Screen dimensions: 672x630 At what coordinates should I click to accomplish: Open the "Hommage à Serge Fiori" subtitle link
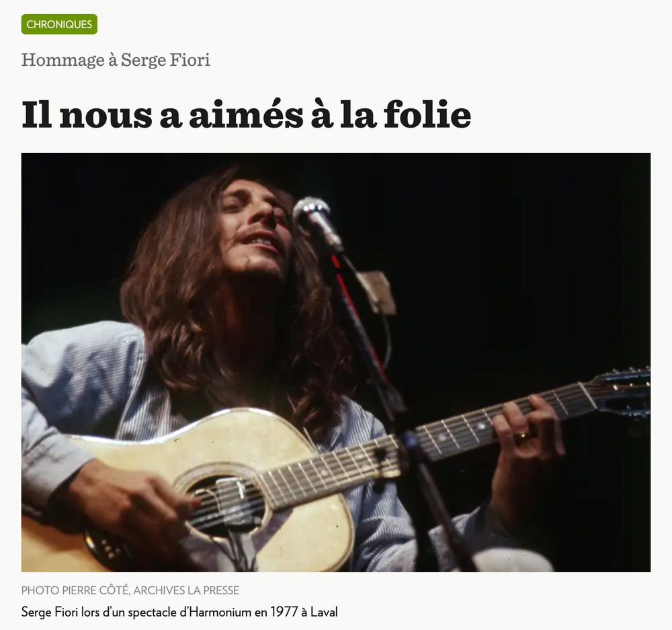[x=116, y=60]
